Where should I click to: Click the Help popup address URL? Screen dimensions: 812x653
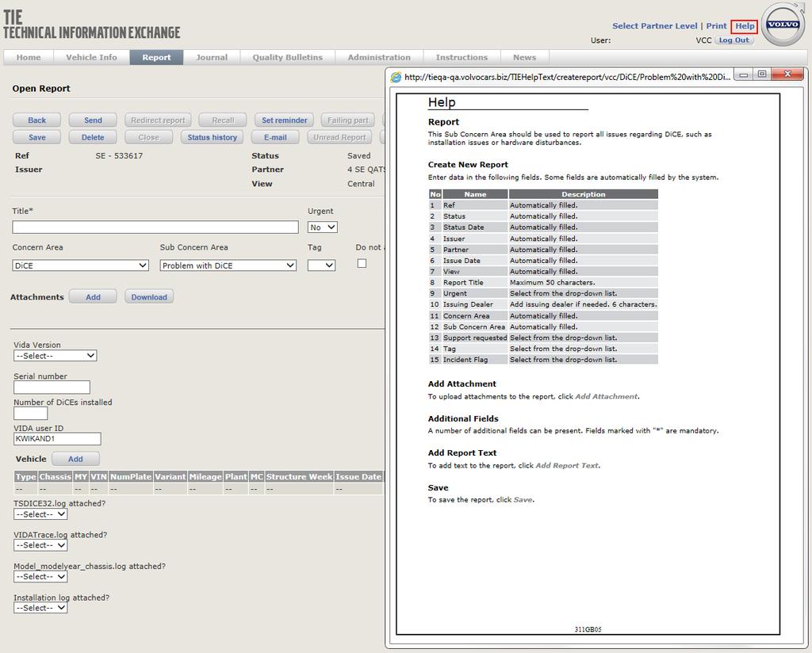coord(567,77)
